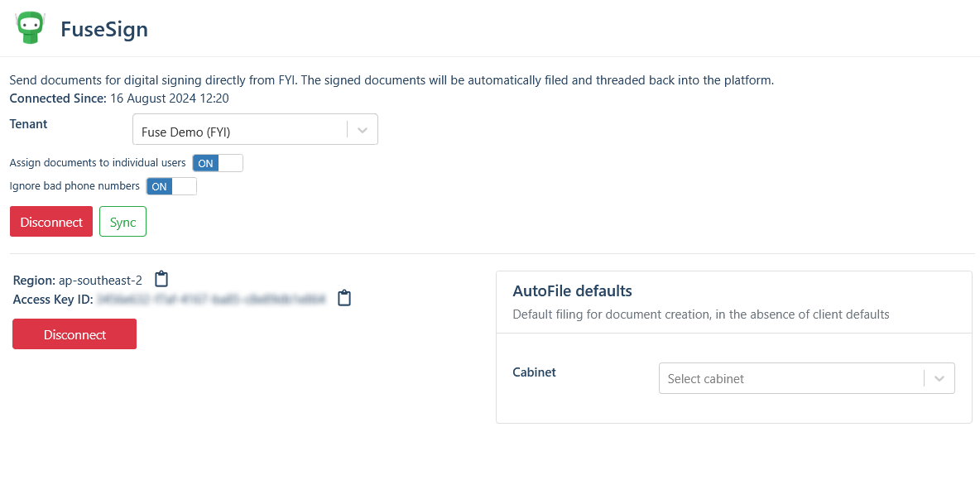Screen dimensions: 980x480
Task: Click the Cabinet field label
Action: click(x=535, y=372)
